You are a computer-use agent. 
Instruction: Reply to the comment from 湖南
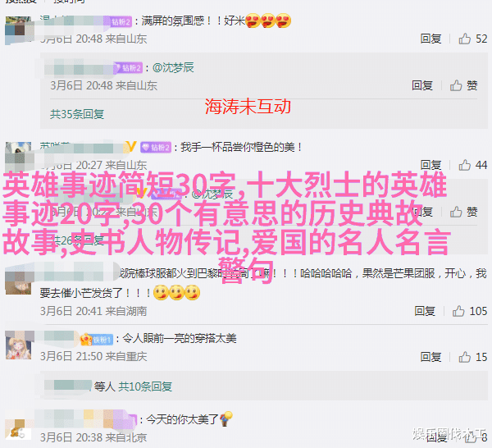425,311
